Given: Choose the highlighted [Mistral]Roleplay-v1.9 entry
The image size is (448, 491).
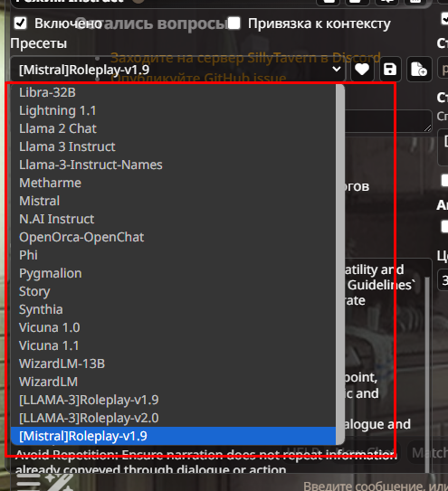Looking at the screenshot, I should coord(173,436).
